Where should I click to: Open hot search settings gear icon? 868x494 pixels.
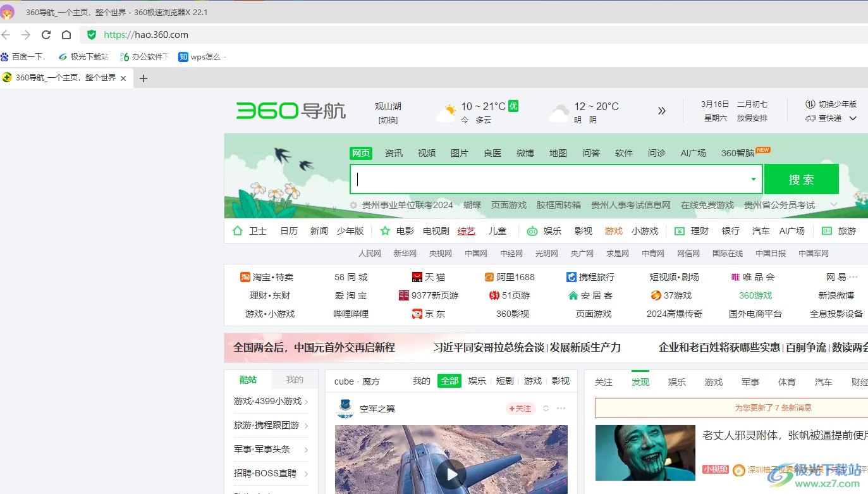point(353,205)
